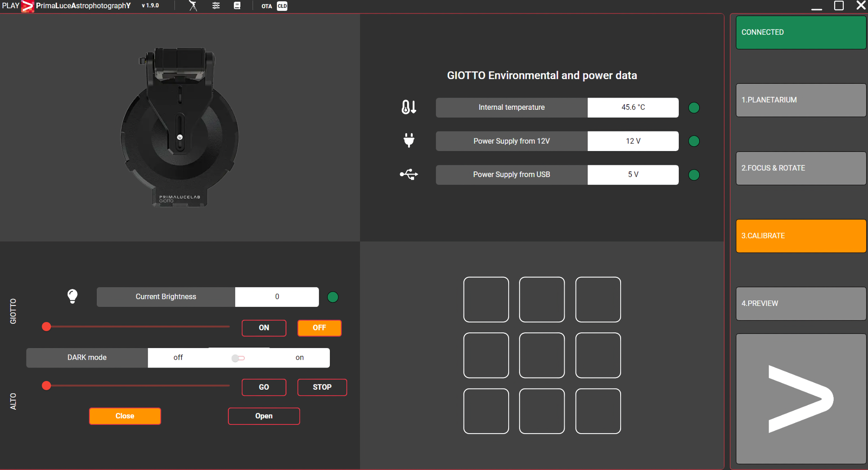Screen dimensions: 868x470
Task: Click the Current Brightness label
Action: click(x=166, y=297)
